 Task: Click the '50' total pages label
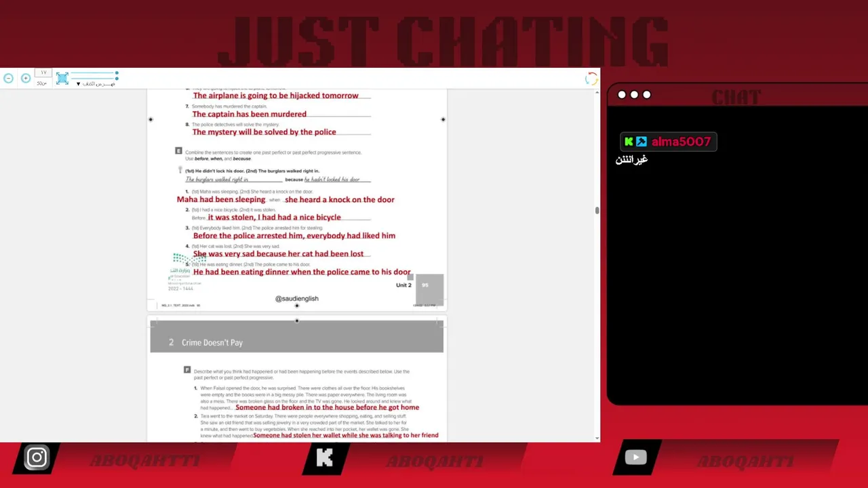pos(41,83)
